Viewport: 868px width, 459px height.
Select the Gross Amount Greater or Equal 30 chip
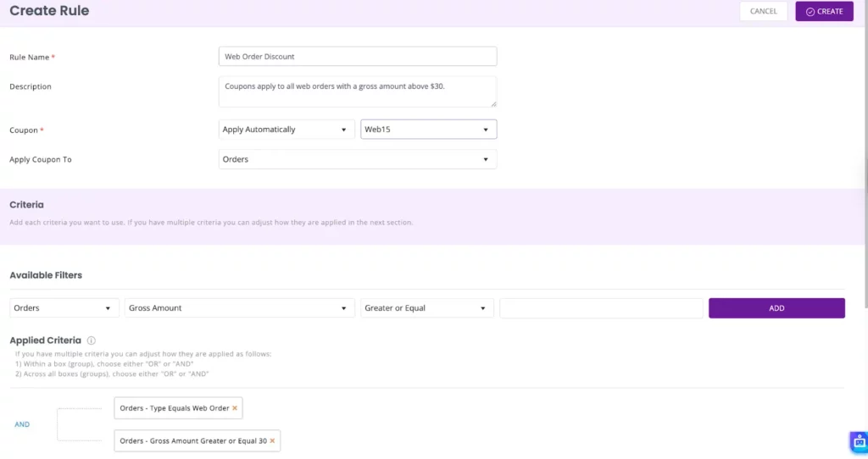(192, 441)
